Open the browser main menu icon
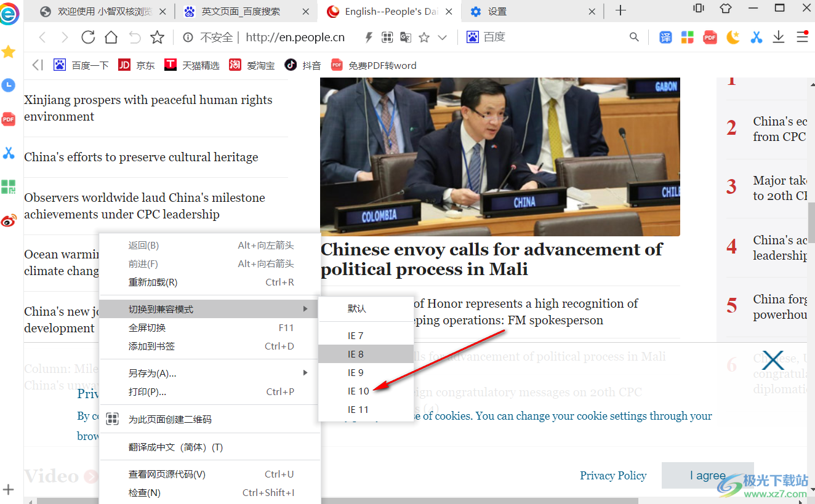This screenshot has width=815, height=504. [802, 37]
